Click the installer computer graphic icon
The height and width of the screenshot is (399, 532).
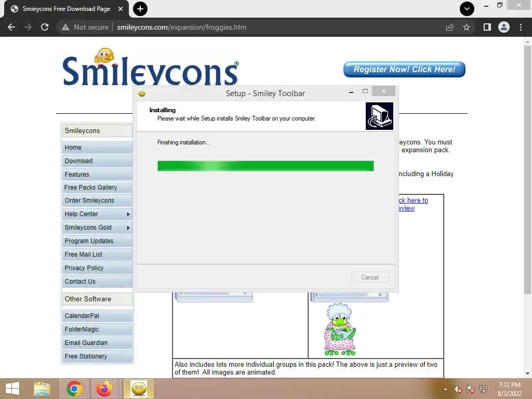click(379, 116)
